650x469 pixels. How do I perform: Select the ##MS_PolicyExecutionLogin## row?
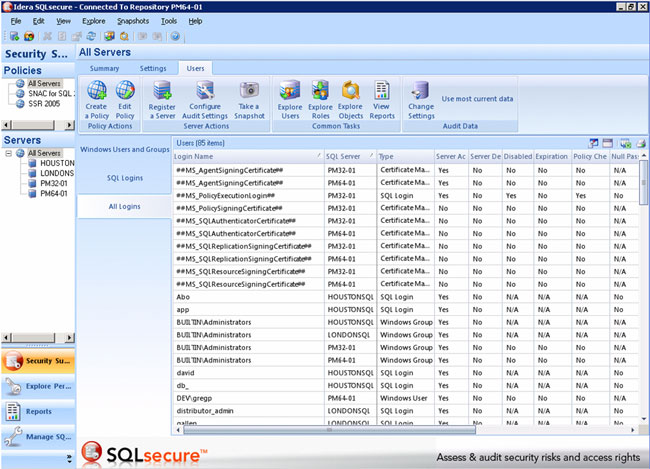point(405,196)
